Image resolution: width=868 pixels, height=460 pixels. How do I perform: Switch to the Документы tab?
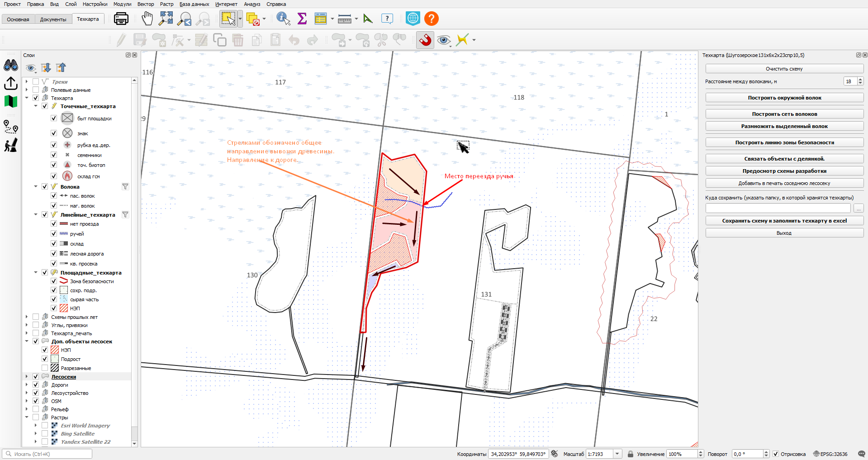pyautogui.click(x=53, y=19)
